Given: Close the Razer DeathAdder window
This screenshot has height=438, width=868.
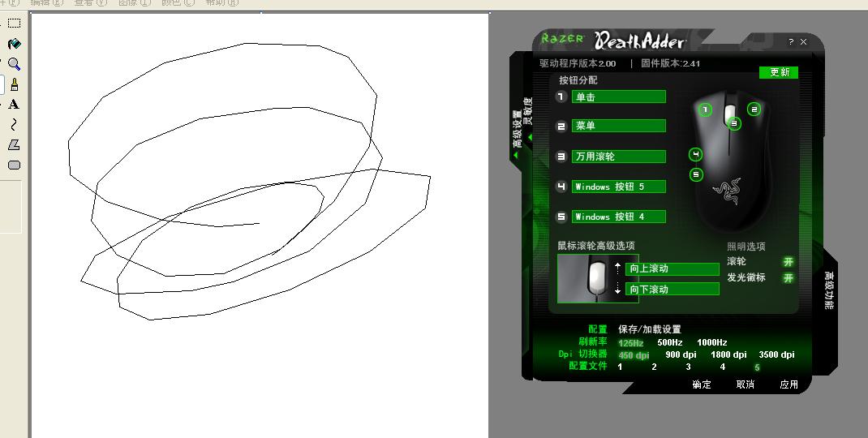Looking at the screenshot, I should (x=803, y=41).
